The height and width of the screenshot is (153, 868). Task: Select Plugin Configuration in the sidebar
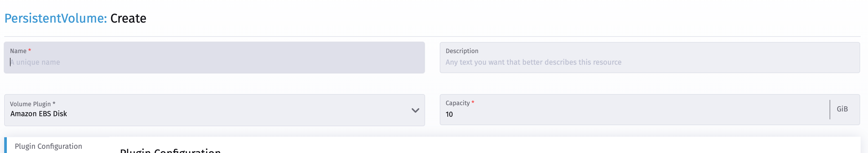coord(48,146)
